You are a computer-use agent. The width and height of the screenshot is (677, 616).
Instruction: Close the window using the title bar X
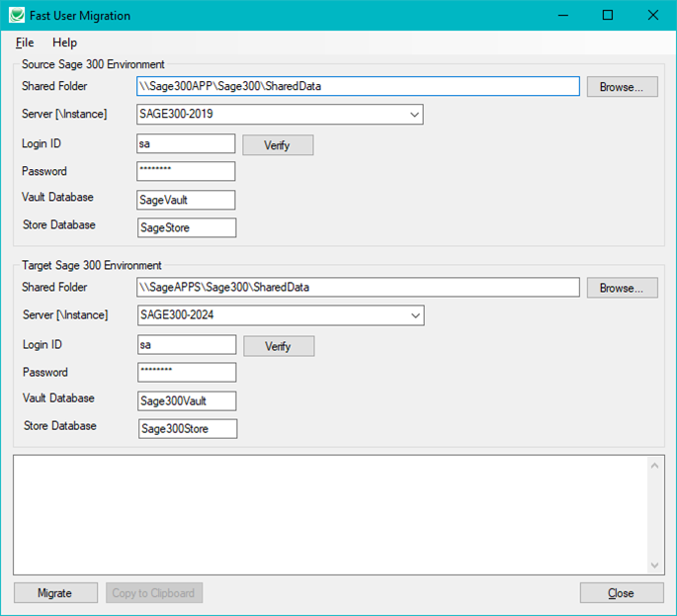point(653,16)
